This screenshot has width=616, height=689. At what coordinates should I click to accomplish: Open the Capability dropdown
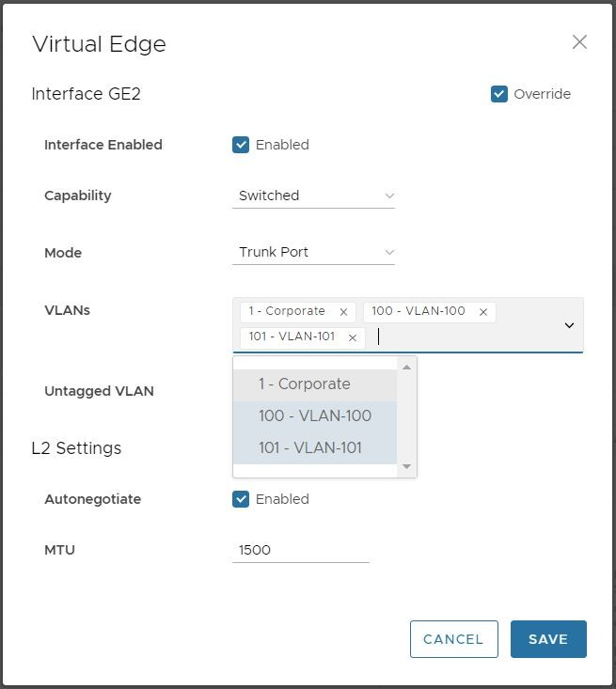(x=313, y=196)
